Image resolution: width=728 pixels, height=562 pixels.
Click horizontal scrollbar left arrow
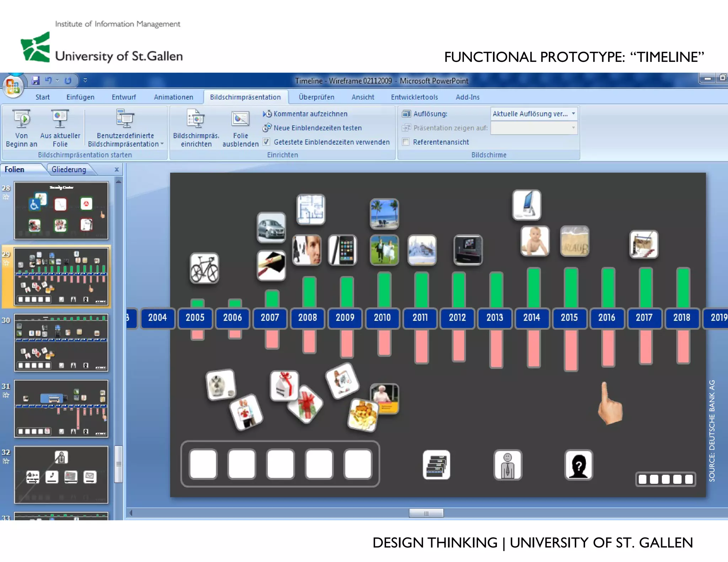tap(131, 513)
